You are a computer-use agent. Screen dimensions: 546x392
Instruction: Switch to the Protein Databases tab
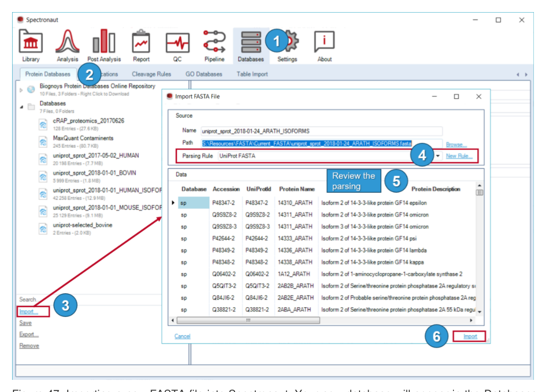pos(47,74)
